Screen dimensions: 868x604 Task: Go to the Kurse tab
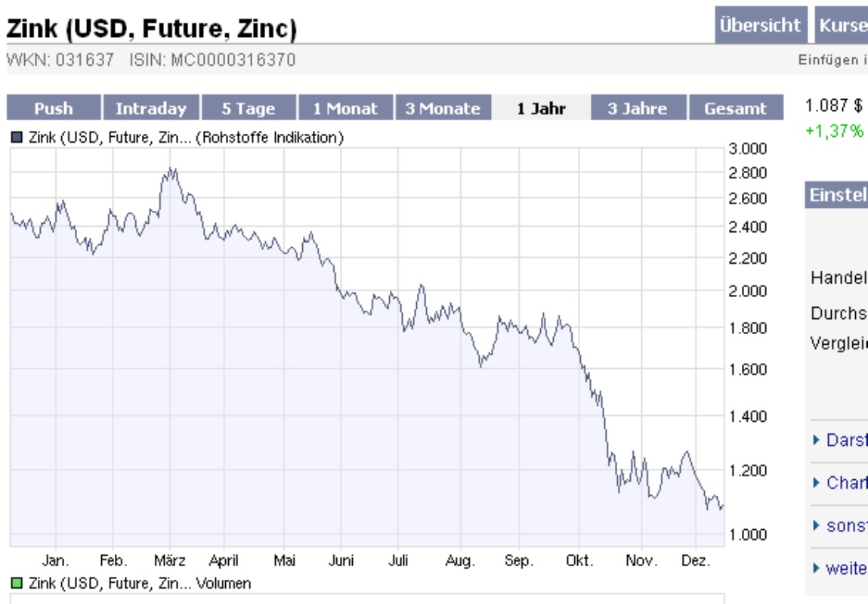tap(841, 25)
